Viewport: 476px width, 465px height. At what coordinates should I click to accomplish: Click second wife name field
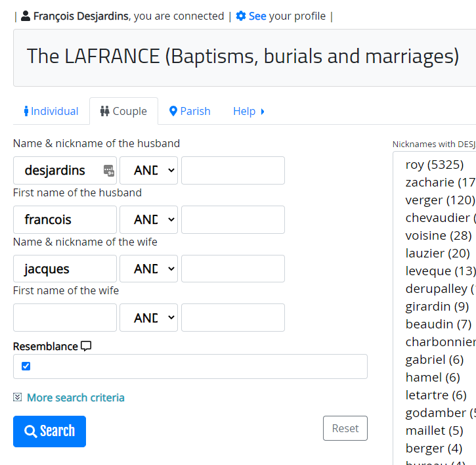click(x=233, y=269)
